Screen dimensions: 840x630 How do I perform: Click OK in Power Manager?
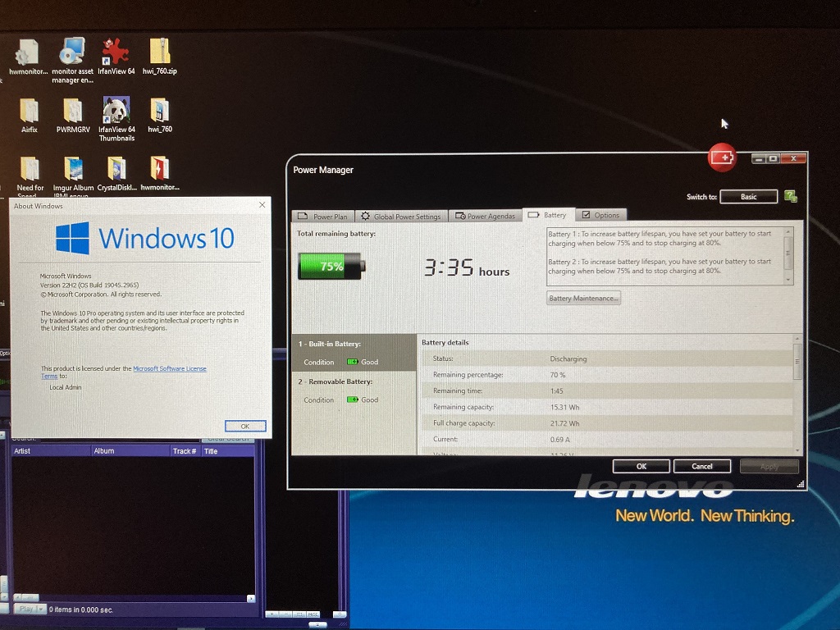pyautogui.click(x=641, y=466)
